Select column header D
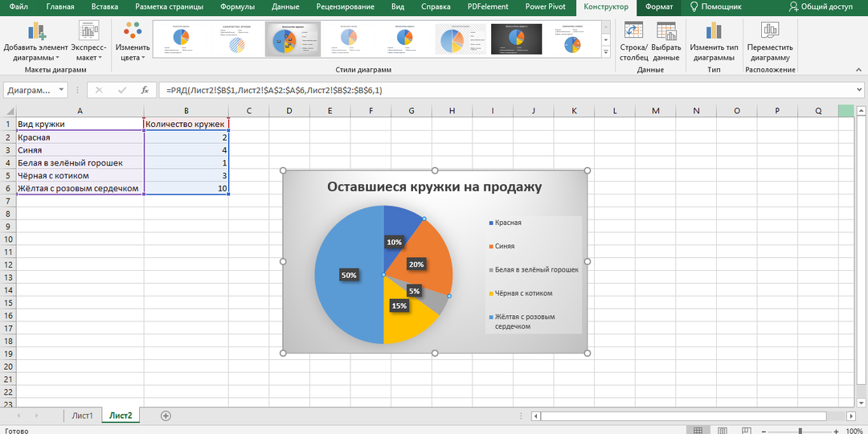Screen dimensions: 868x434 [289, 111]
